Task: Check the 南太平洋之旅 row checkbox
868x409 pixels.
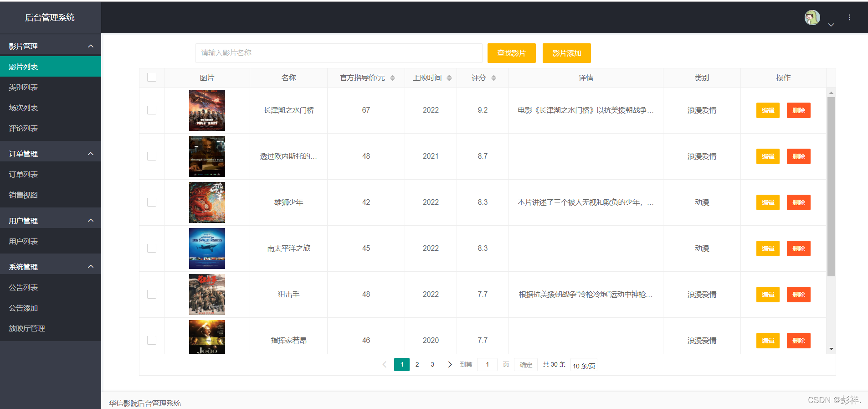Action: coord(152,248)
